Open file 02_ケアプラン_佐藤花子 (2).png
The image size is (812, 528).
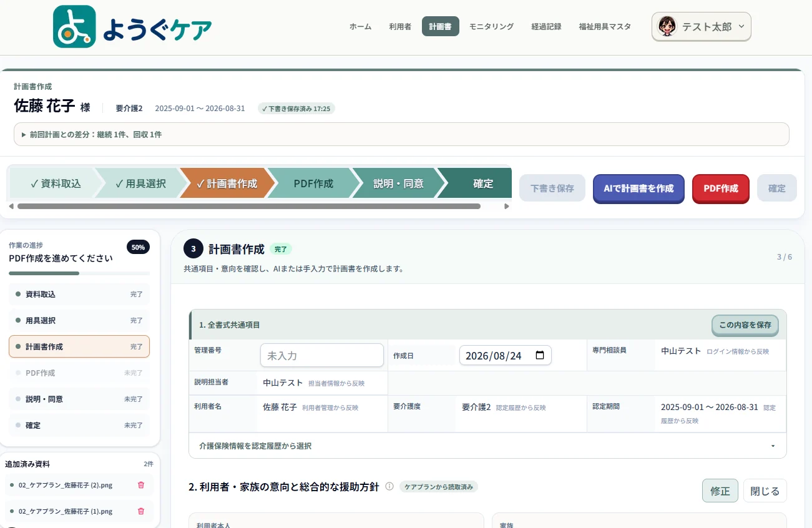pyautogui.click(x=66, y=485)
